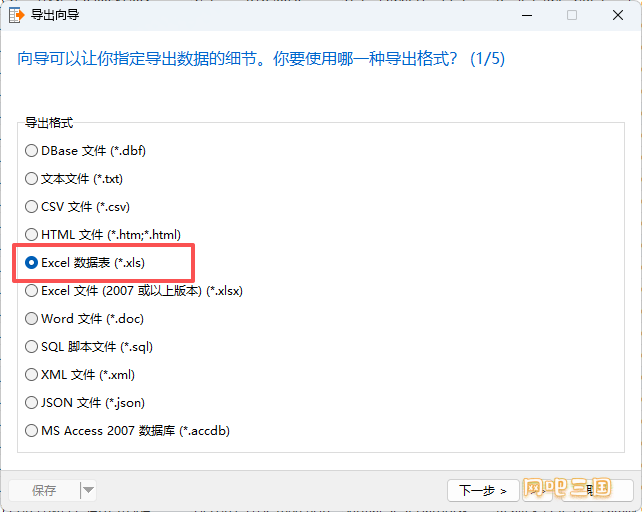Click the Export Wizard title bar icon
The height and width of the screenshot is (512, 642).
16,15
